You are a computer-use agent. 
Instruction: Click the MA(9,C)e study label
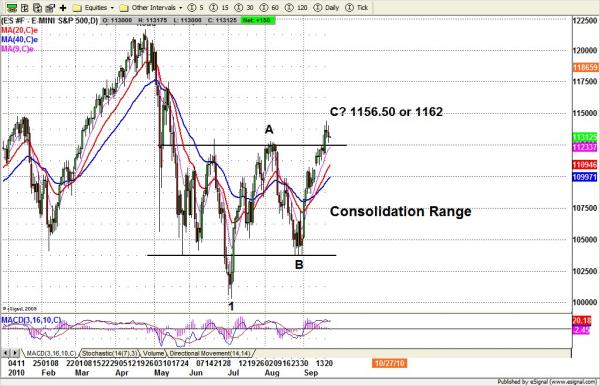click(18, 49)
